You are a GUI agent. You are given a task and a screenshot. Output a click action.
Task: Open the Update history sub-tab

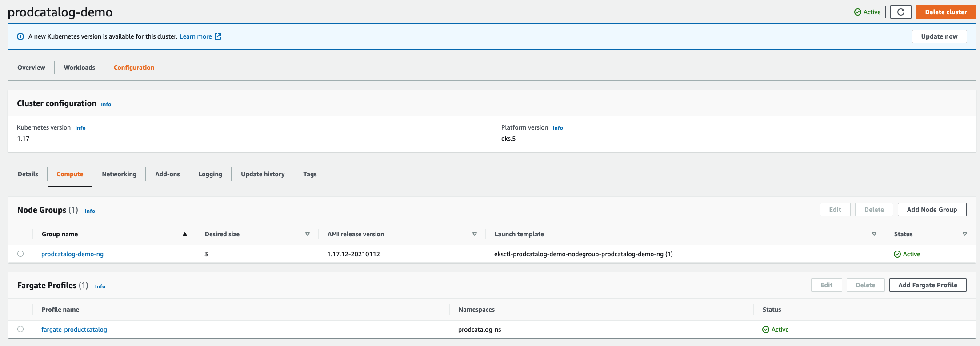[263, 174]
